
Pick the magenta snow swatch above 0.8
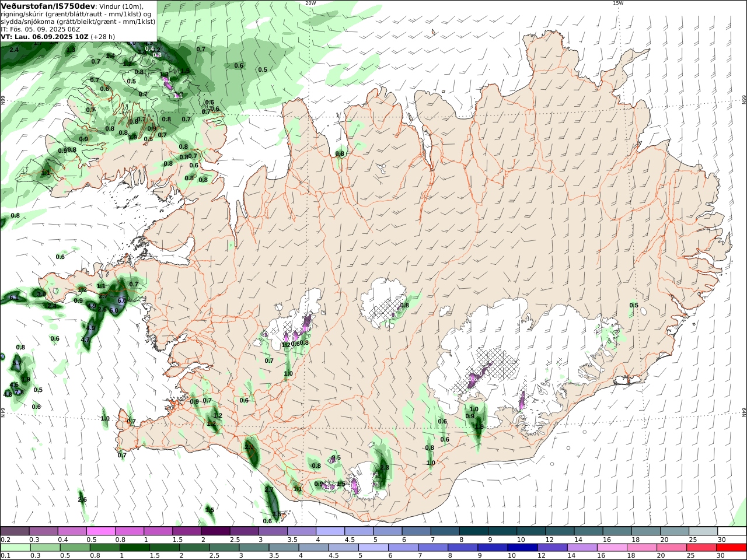(x=129, y=531)
